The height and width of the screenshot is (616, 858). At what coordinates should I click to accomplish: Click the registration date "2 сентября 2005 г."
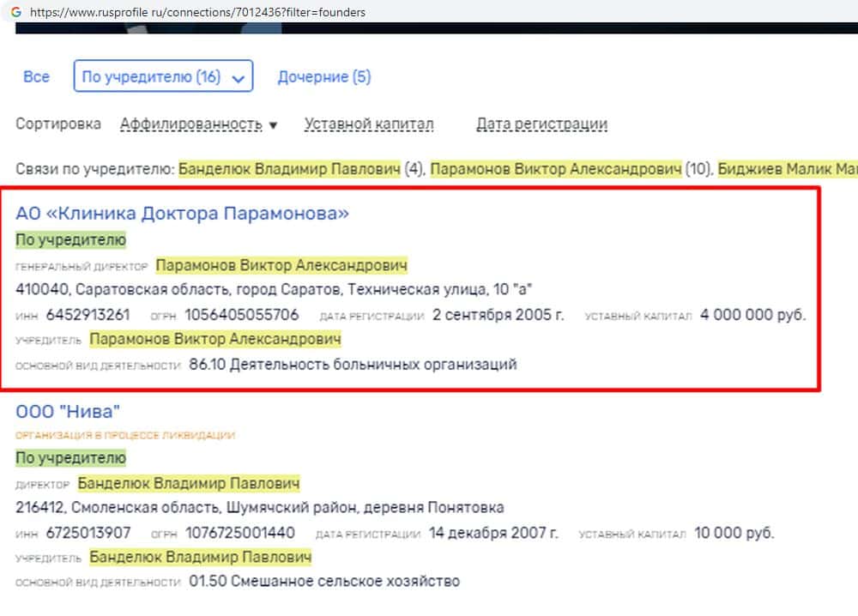(498, 315)
